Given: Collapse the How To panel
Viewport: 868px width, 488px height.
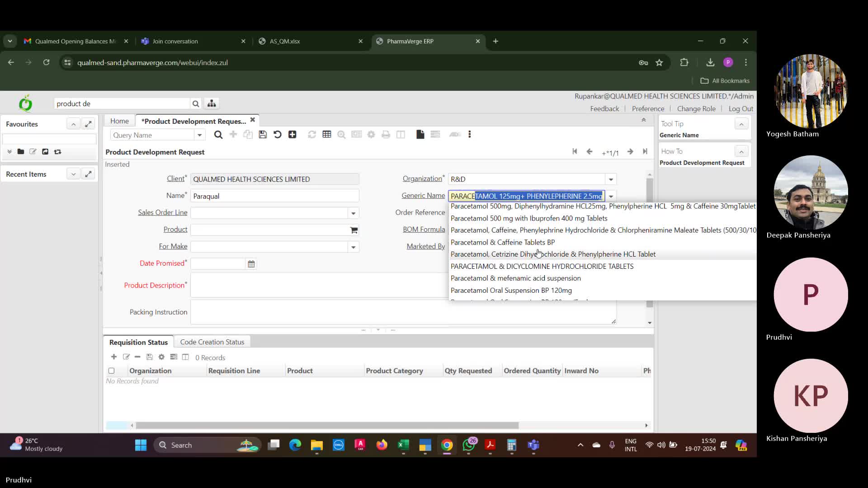Looking at the screenshot, I should point(741,151).
